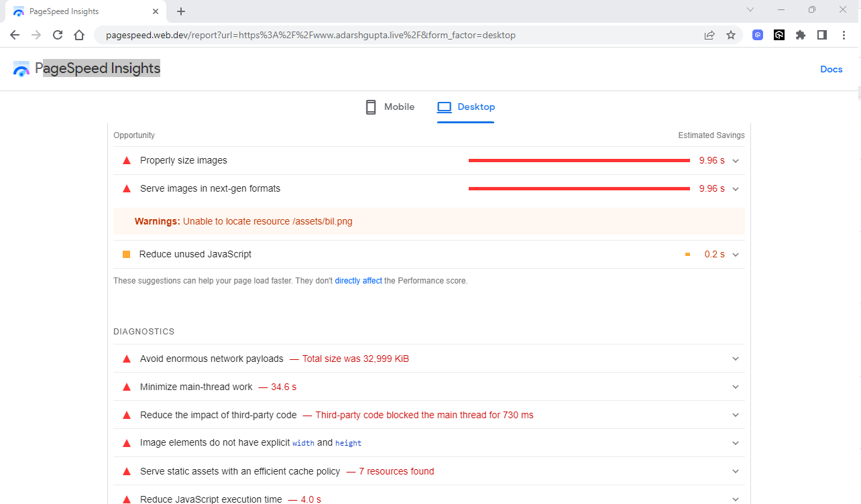Click the orange square beside Reduce unused JavaScript
Image resolution: width=861 pixels, height=504 pixels.
[126, 254]
